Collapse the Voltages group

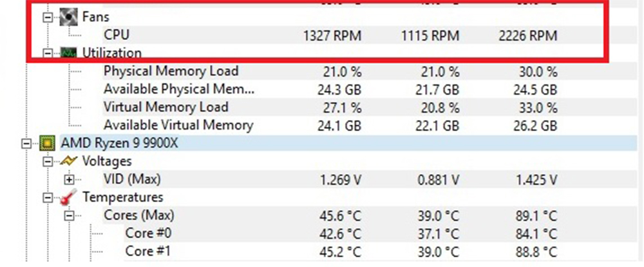pyautogui.click(x=47, y=161)
